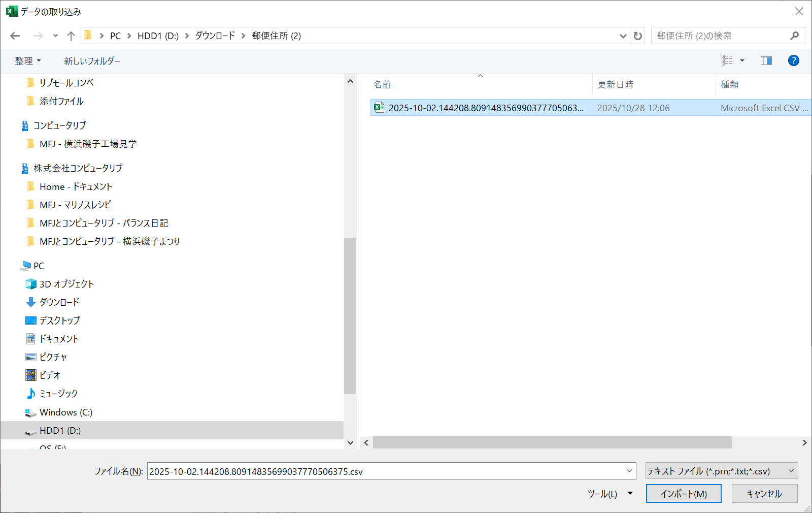Click the view layout icon
812x513 pixels.
click(x=727, y=60)
